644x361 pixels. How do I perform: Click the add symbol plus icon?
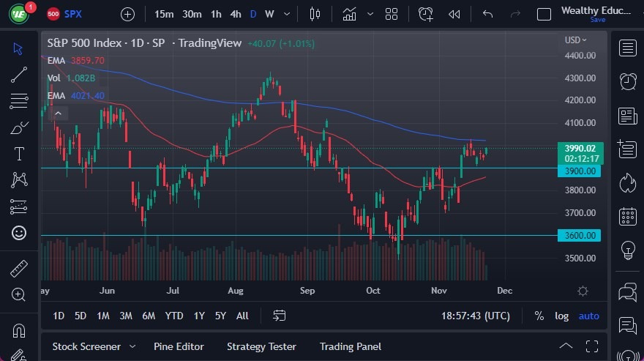tap(127, 14)
